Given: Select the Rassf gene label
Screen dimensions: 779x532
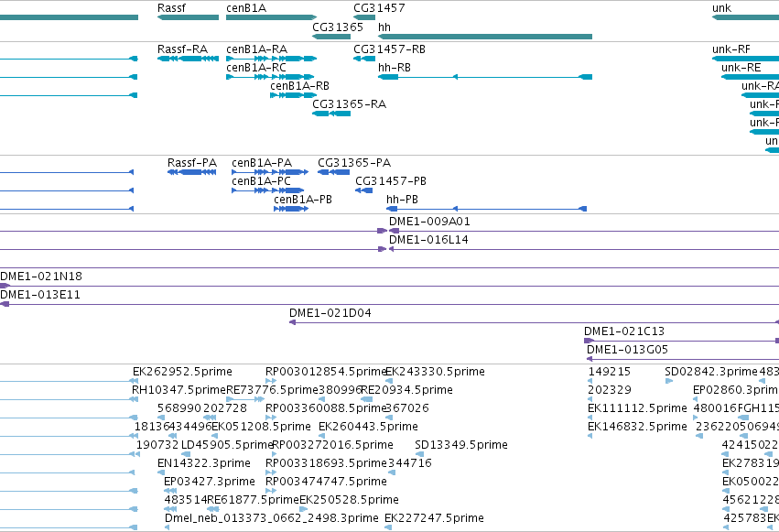Looking at the screenshot, I should pos(171,8).
